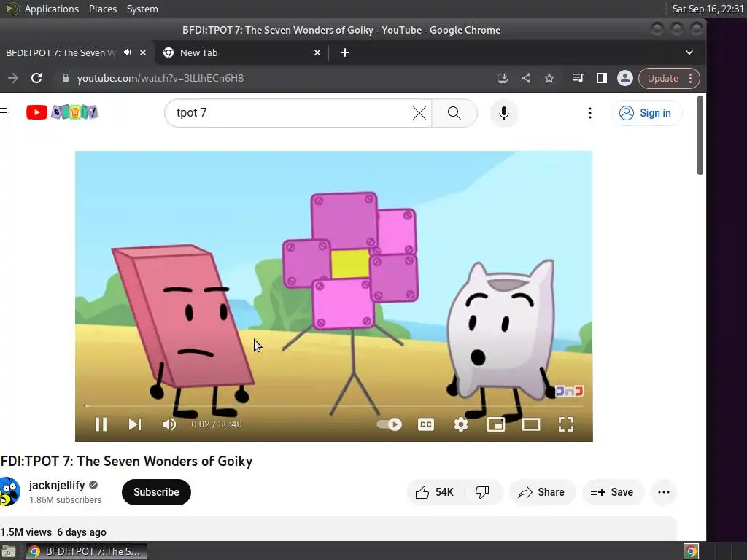
Task: Select the BFDI:TPOT 7 browser tab
Action: [60, 52]
